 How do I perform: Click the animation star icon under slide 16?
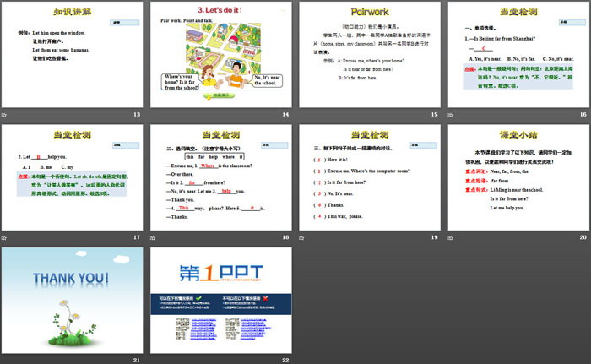[450, 115]
